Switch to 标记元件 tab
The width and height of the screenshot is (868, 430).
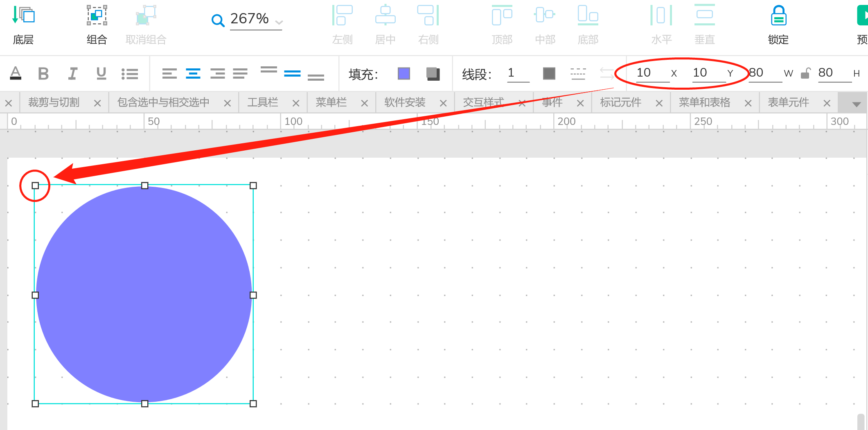click(x=621, y=102)
